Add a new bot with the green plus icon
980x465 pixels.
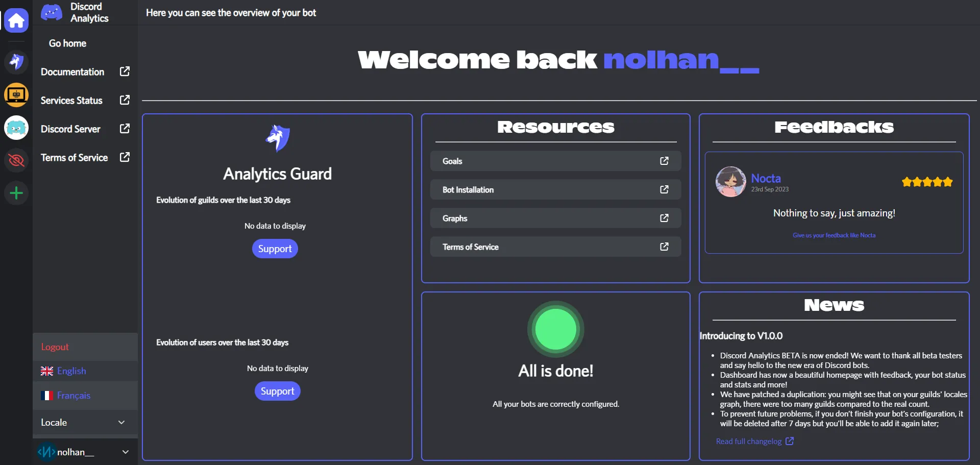[x=16, y=193]
